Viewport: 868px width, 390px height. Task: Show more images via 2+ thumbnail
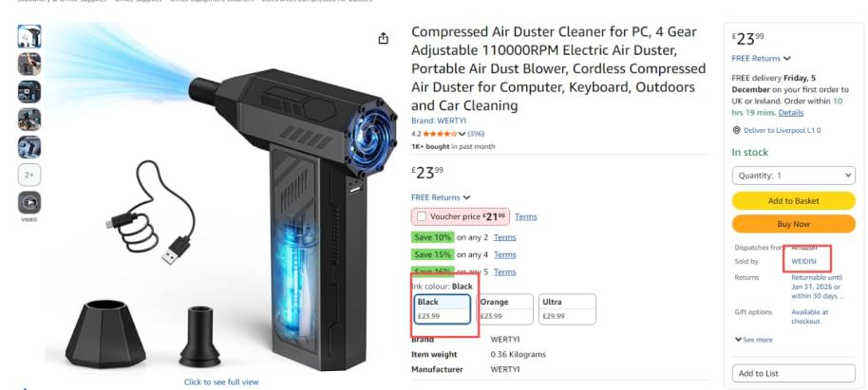click(x=29, y=175)
